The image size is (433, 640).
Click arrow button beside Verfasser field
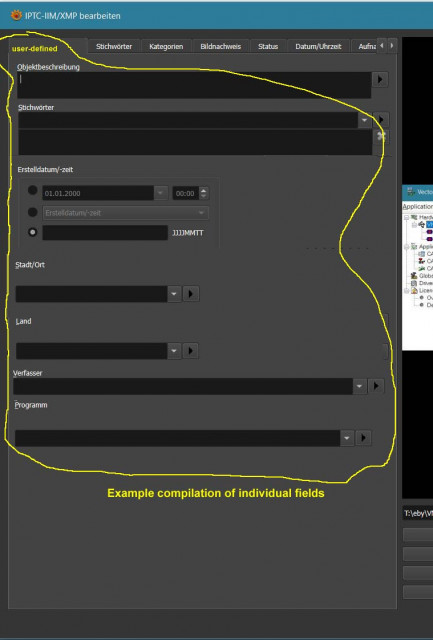coord(376,386)
